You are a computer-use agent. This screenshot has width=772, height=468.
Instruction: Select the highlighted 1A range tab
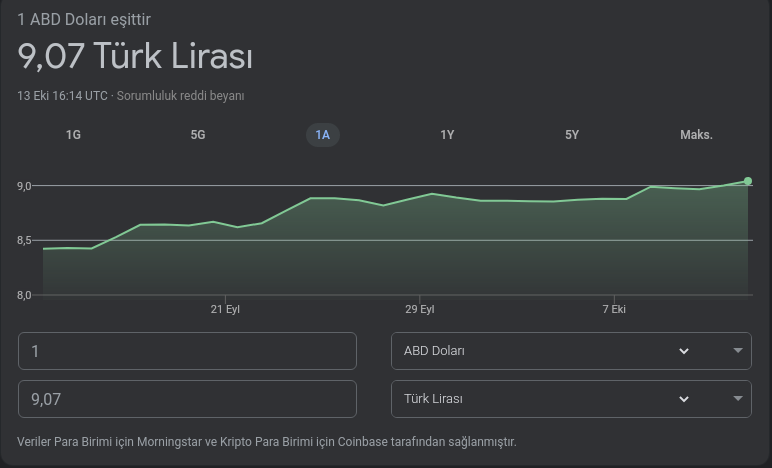pyautogui.click(x=322, y=135)
